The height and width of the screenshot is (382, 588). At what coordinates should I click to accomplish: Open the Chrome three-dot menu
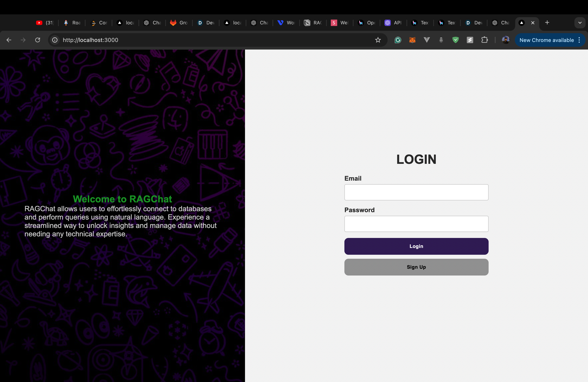(579, 40)
